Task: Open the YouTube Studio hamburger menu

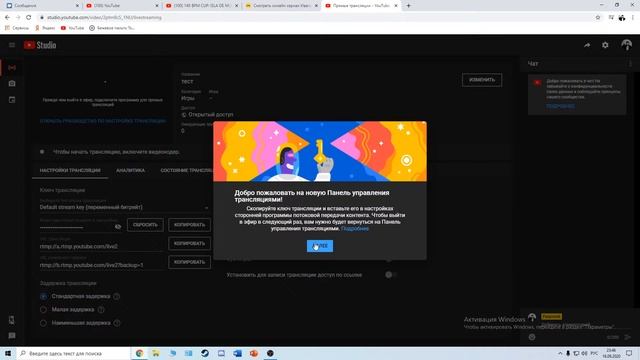Action: click(x=12, y=45)
